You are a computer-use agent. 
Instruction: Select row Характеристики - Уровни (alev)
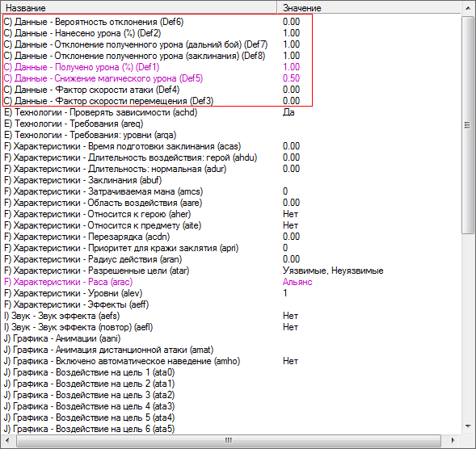coord(230,293)
